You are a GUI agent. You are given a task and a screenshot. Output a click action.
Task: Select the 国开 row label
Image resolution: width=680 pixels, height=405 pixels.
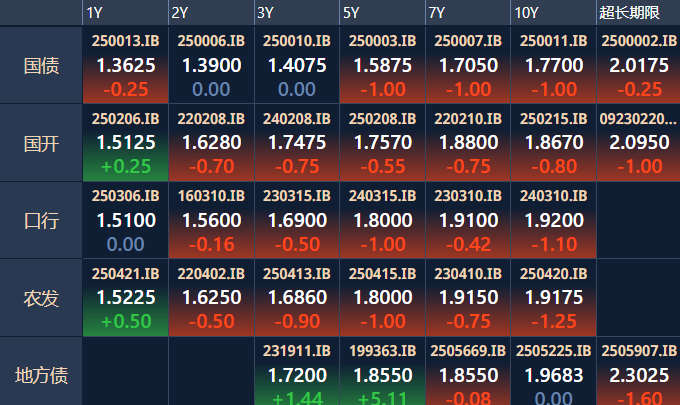[41, 143]
